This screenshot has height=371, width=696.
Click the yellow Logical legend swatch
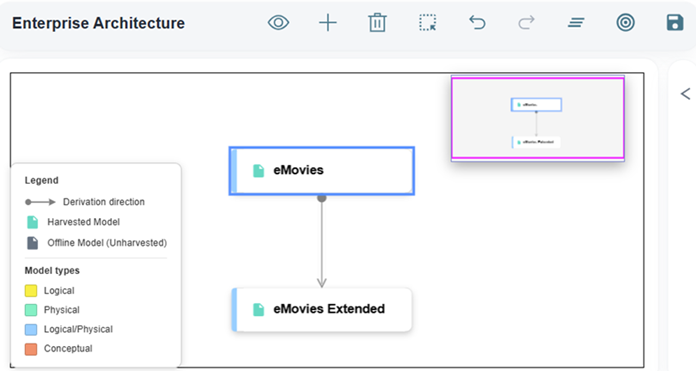point(31,291)
